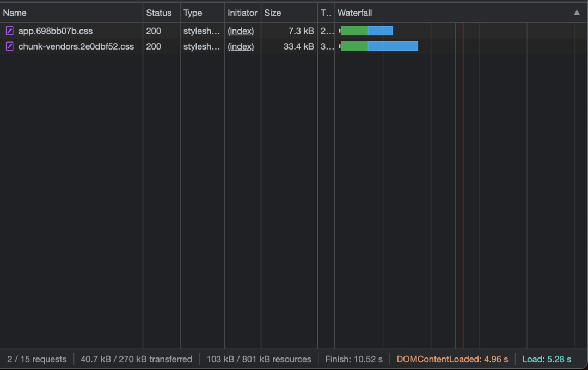This screenshot has height=370, width=588.
Task: Click the stylesheet icon beside chunk-vendors.2e0dbf52.css
Action: pyautogui.click(x=10, y=46)
